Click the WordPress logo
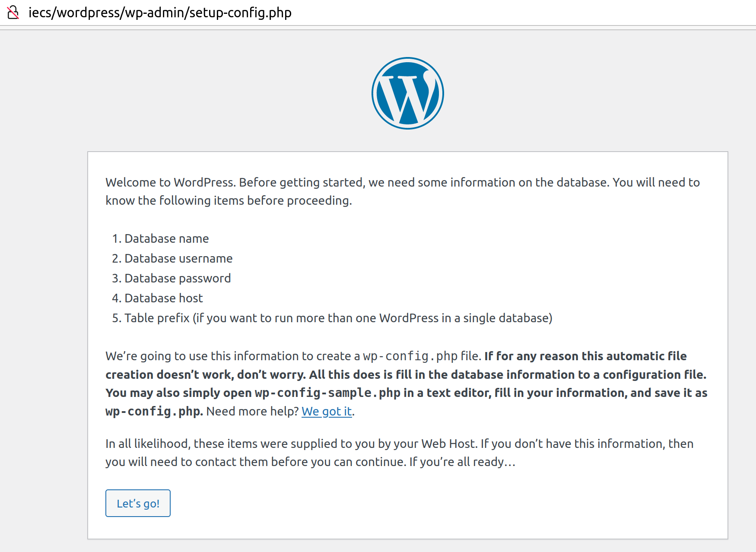The height and width of the screenshot is (552, 756). [x=407, y=93]
